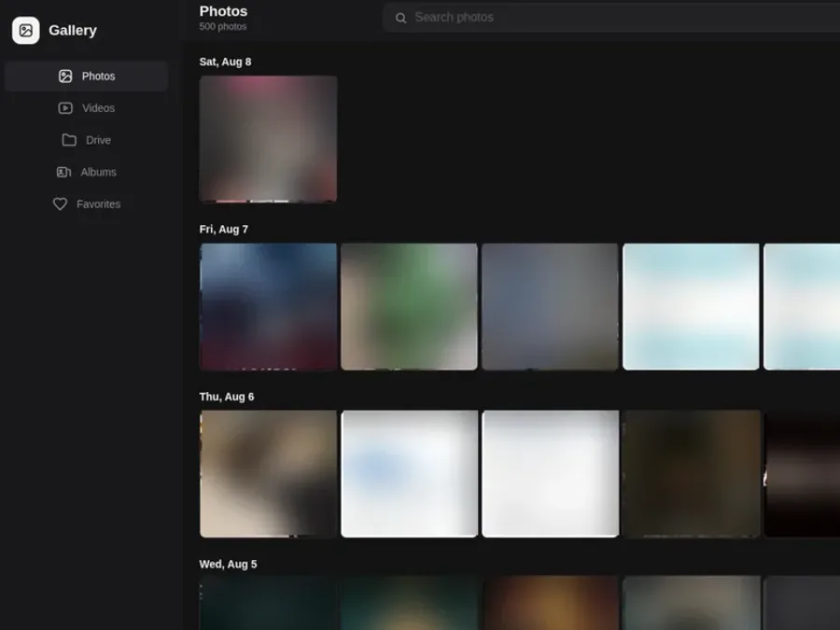Open the Albums section label
The image size is (840, 630).
99,172
